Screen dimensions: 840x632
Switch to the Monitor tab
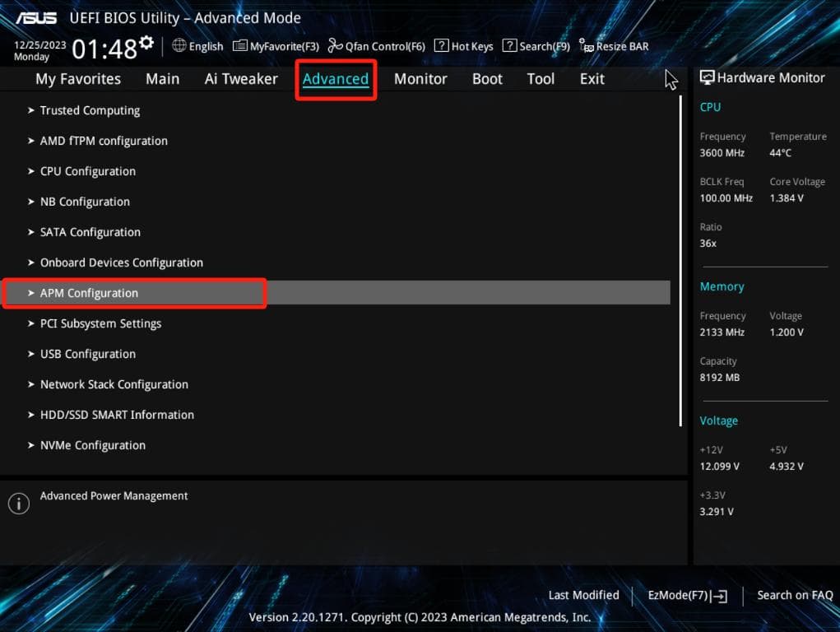(420, 79)
